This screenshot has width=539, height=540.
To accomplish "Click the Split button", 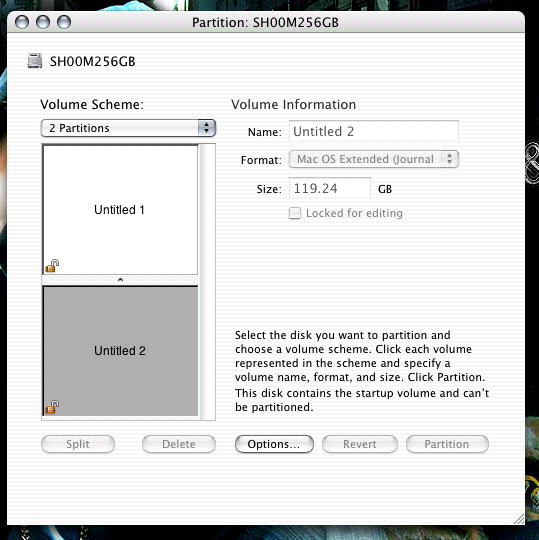I will click(x=78, y=444).
